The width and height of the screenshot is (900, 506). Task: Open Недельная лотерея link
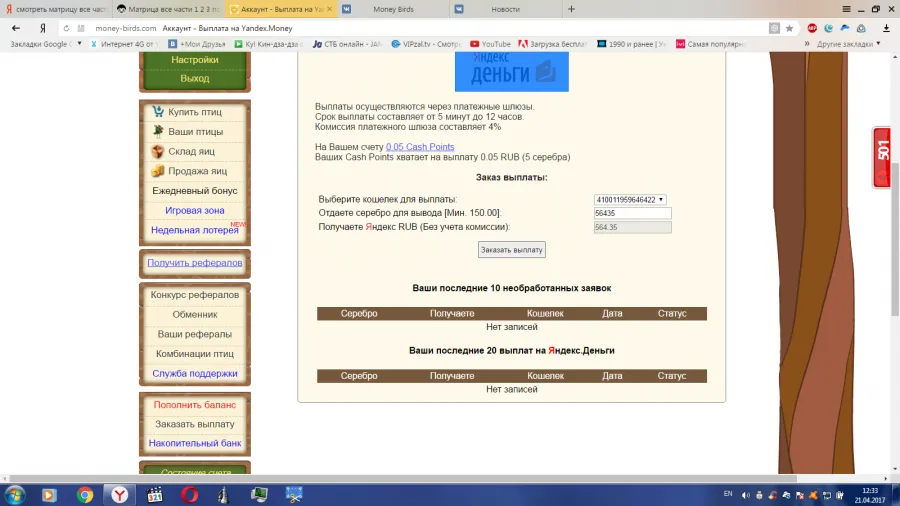coord(195,230)
